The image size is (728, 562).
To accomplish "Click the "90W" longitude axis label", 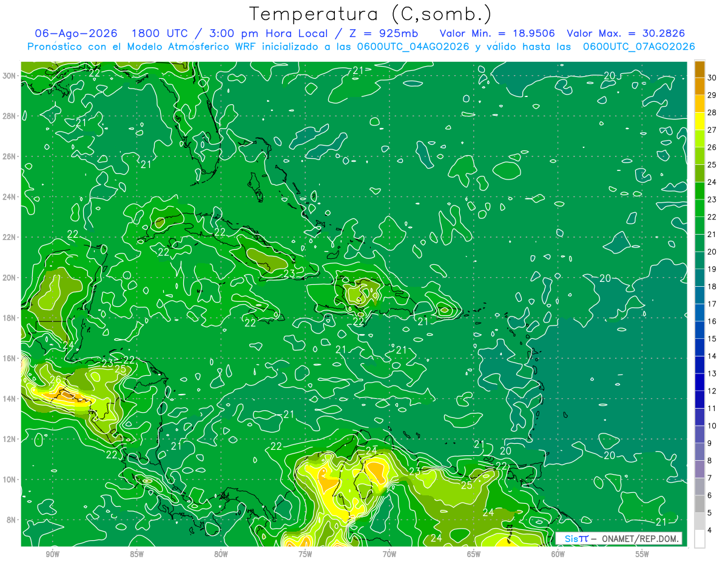I will pos(52,554).
